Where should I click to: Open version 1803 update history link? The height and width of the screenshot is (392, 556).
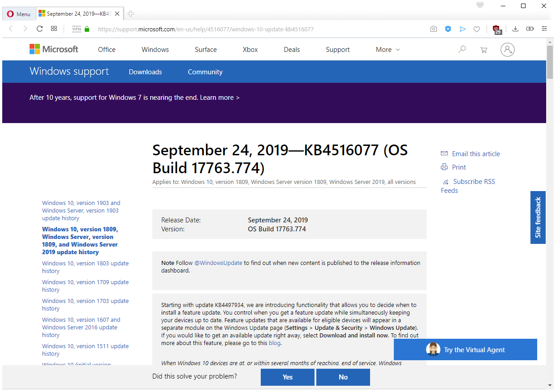[x=86, y=267]
